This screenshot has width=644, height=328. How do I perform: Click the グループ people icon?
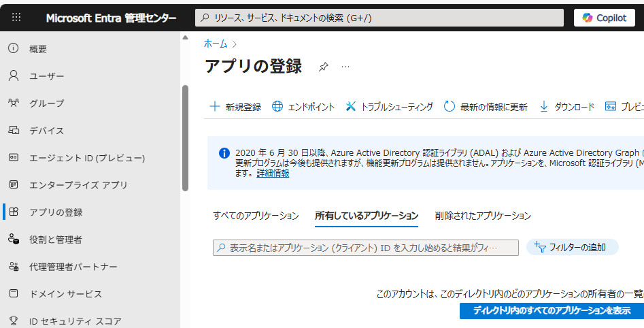pos(14,103)
